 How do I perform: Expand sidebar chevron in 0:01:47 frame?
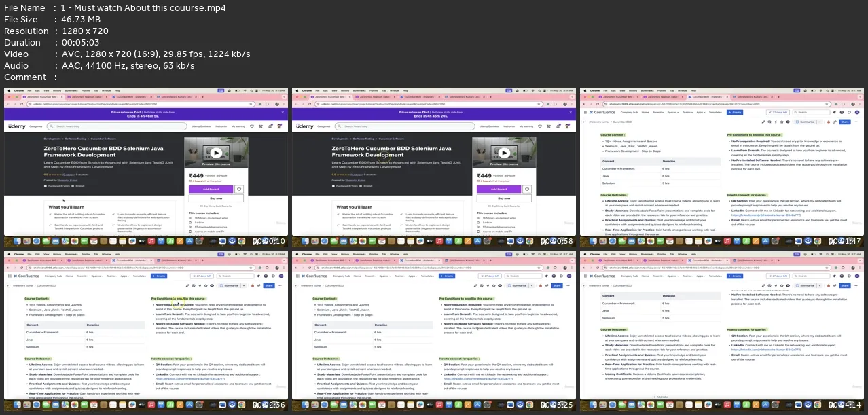click(x=583, y=122)
